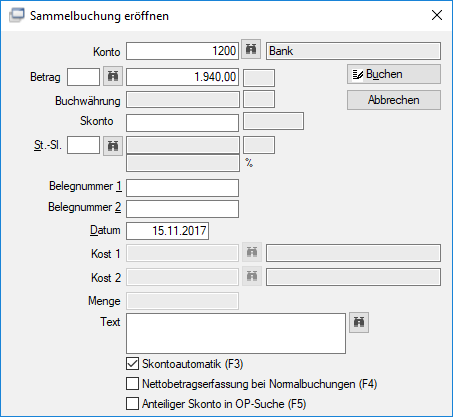Click the Belegnummer 2 label
Screen dimensions: 453x417
[85, 207]
